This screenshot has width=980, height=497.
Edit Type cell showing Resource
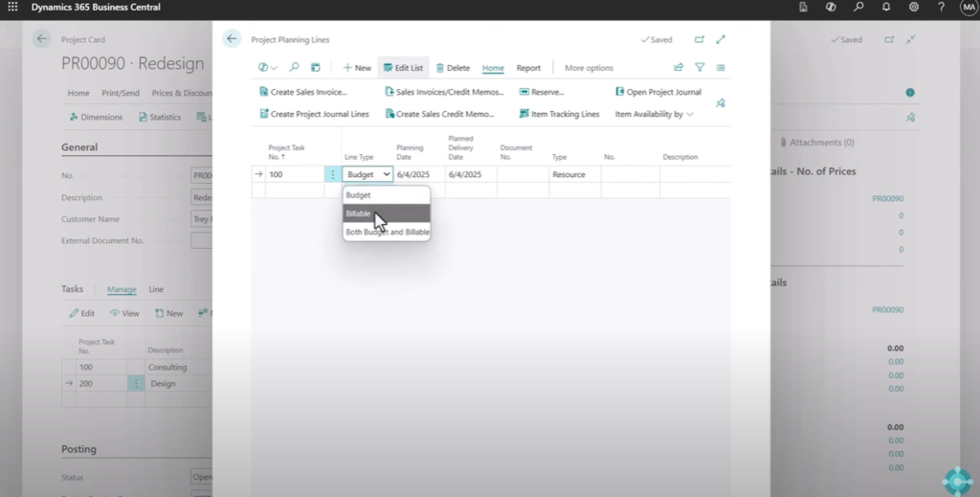(575, 174)
